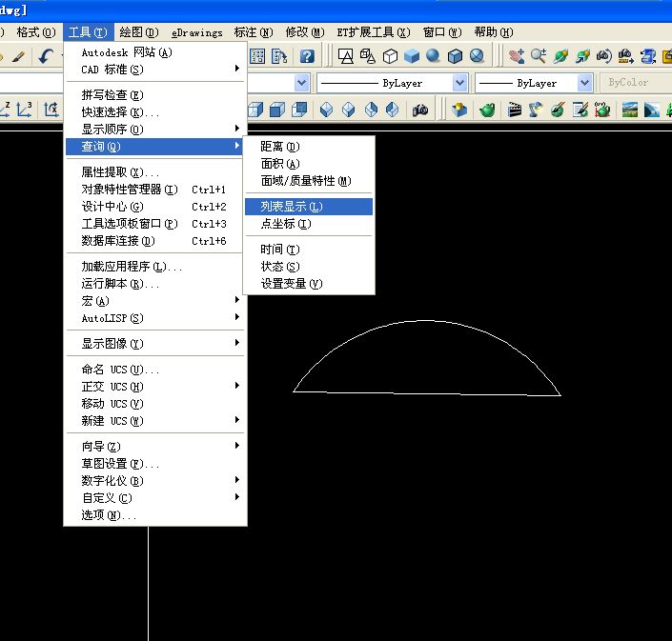This screenshot has height=641, width=672.
Task: Expand the CAD 标准 submenu
Action: tap(154, 69)
